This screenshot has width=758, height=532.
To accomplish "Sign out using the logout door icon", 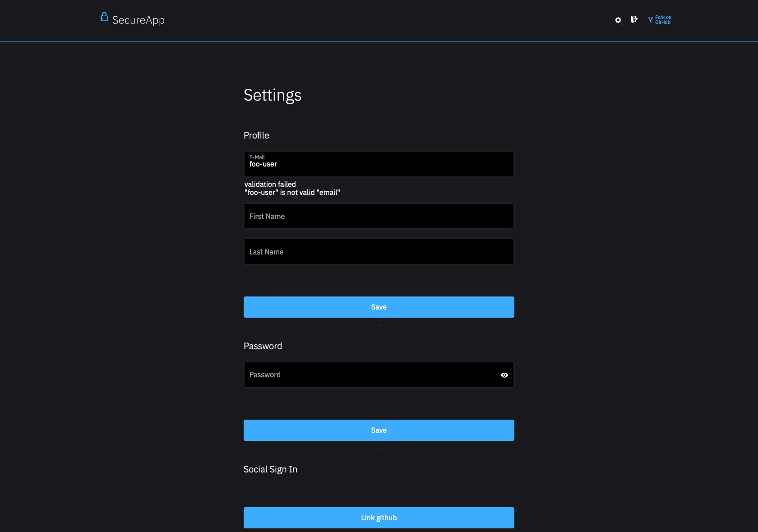I will coord(633,20).
